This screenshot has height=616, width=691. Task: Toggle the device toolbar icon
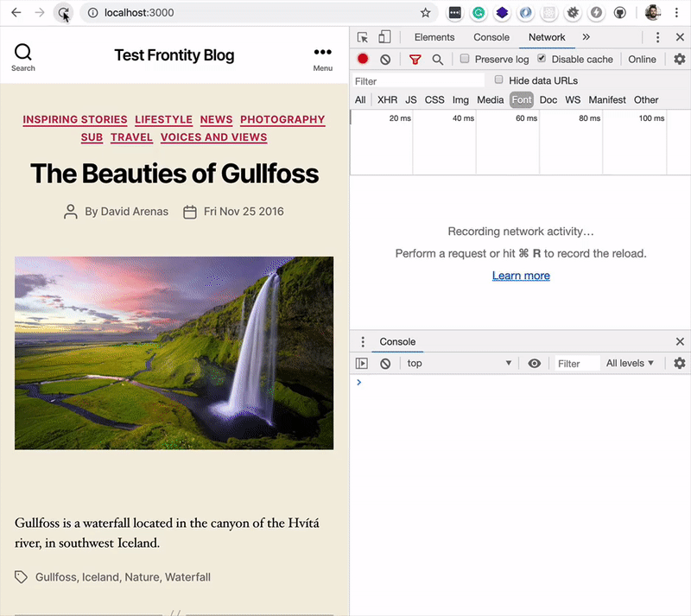[x=384, y=37]
